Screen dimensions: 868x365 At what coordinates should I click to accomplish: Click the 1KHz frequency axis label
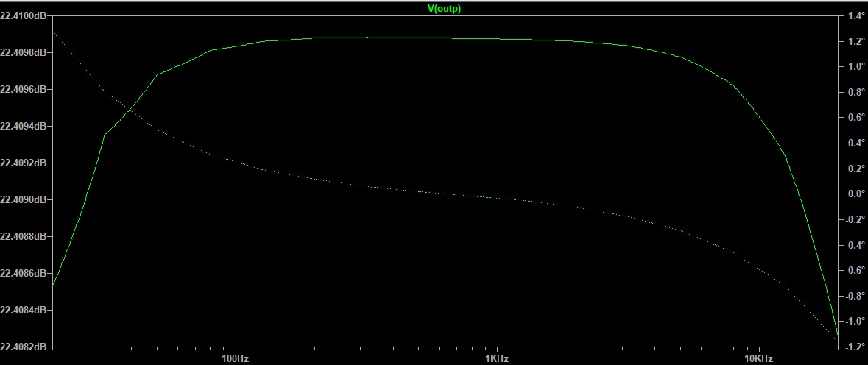tap(496, 359)
